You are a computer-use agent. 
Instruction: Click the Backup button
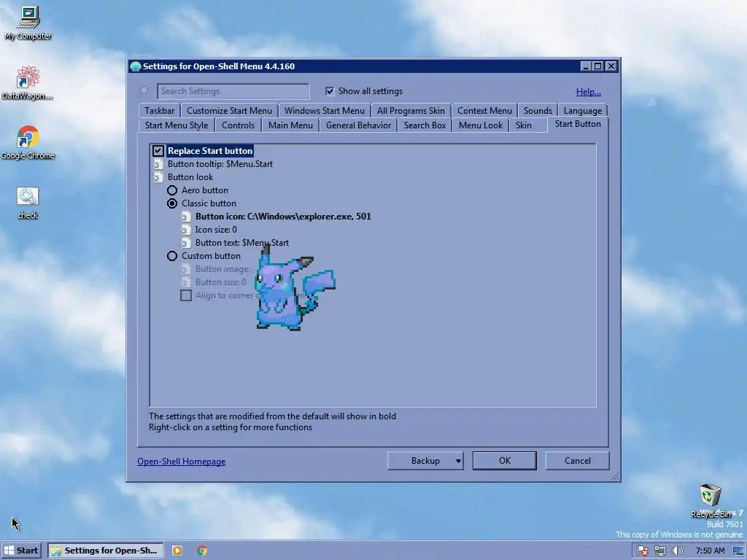pos(425,461)
